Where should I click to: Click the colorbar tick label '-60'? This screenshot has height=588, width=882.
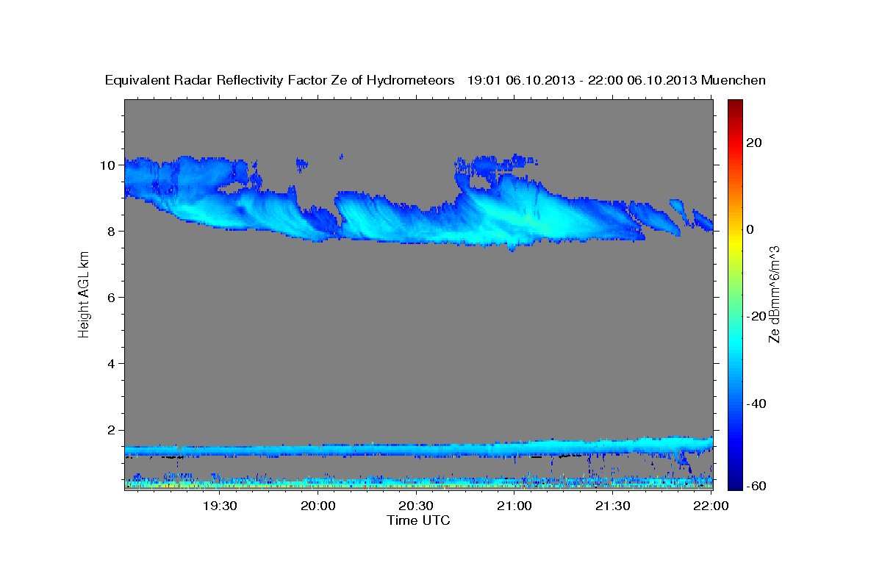(757, 486)
